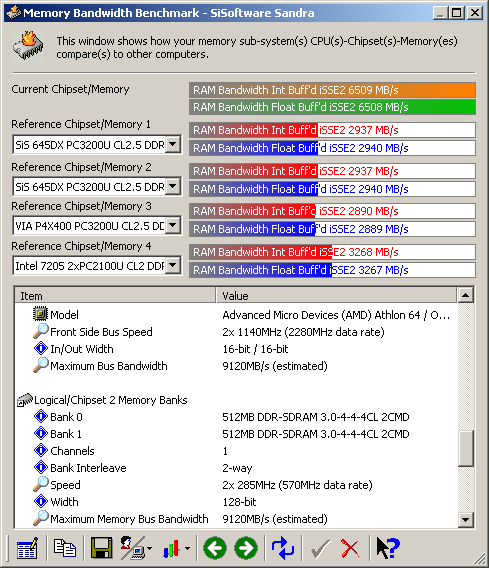This screenshot has height=568, width=489.
Task: Minimize the Sandra benchmark window
Action: 440,13
